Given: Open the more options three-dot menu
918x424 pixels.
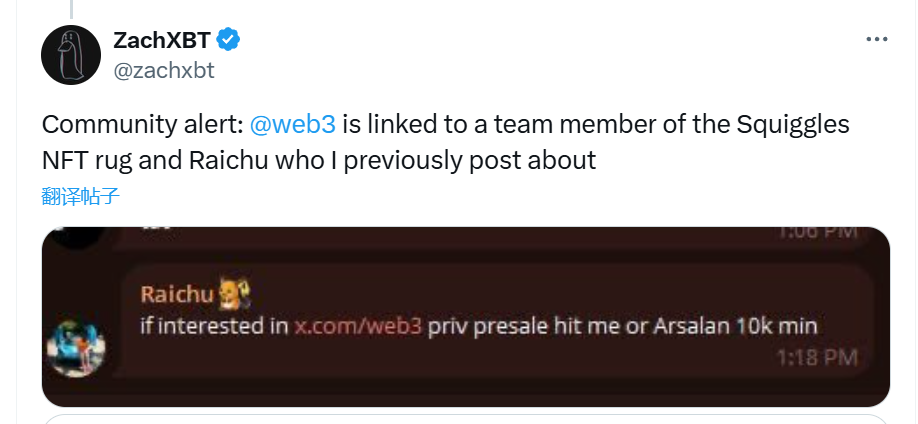Looking at the screenshot, I should click(x=876, y=39).
